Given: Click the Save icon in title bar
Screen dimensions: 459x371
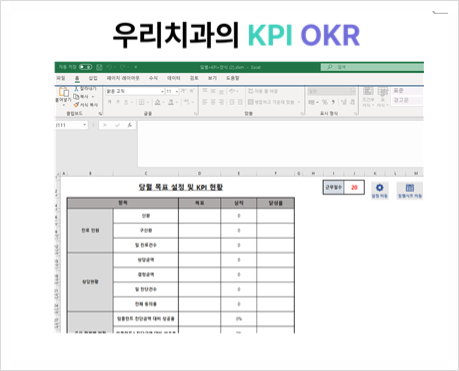Looking at the screenshot, I should (99, 67).
